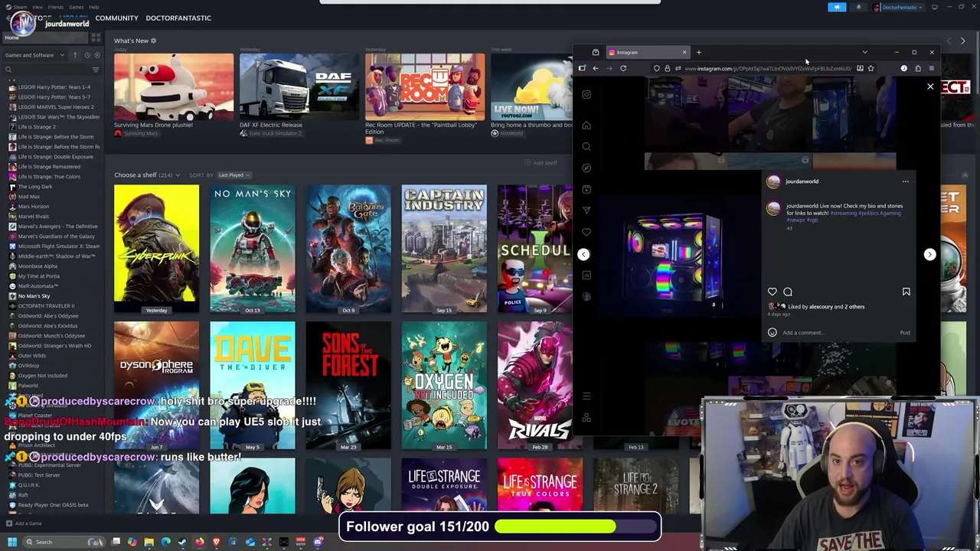Select Life is Strange 2 in list

[36, 127]
